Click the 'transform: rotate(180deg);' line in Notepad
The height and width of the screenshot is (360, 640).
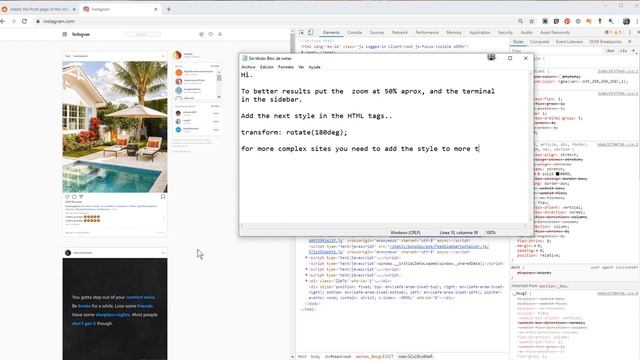(294, 132)
